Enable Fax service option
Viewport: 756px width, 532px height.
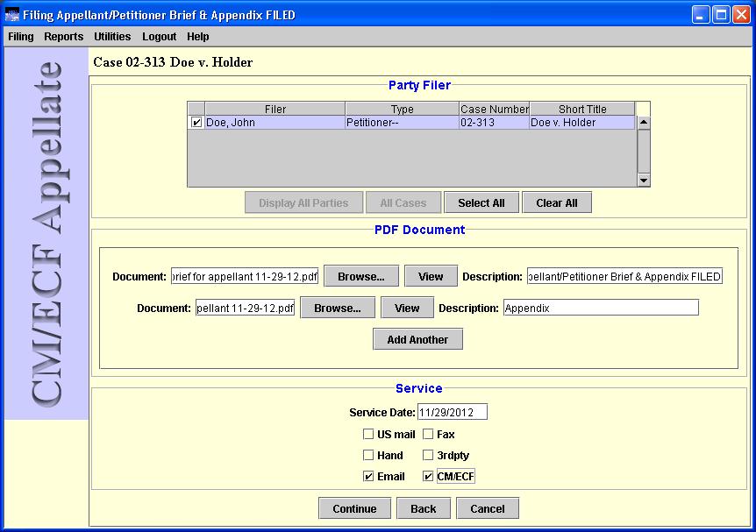click(x=428, y=434)
